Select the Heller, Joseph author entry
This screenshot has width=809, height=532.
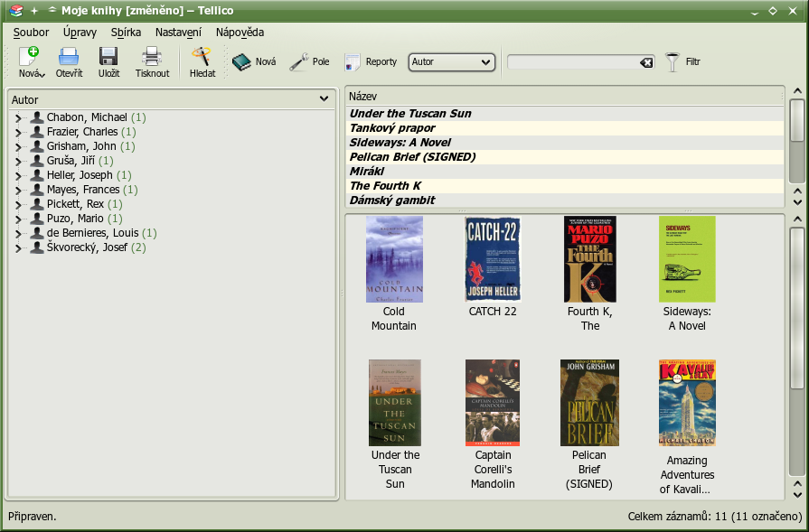click(89, 175)
